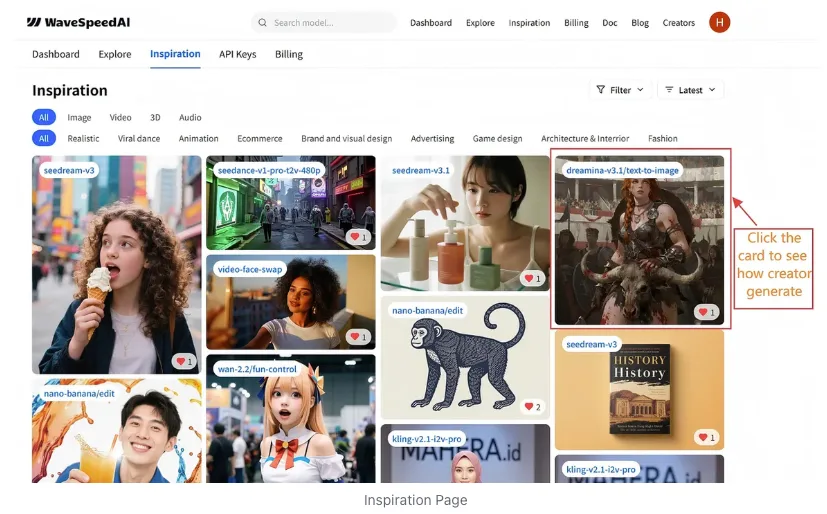Expand the Latest sort dropdown
The height and width of the screenshot is (514, 827).
click(x=690, y=90)
